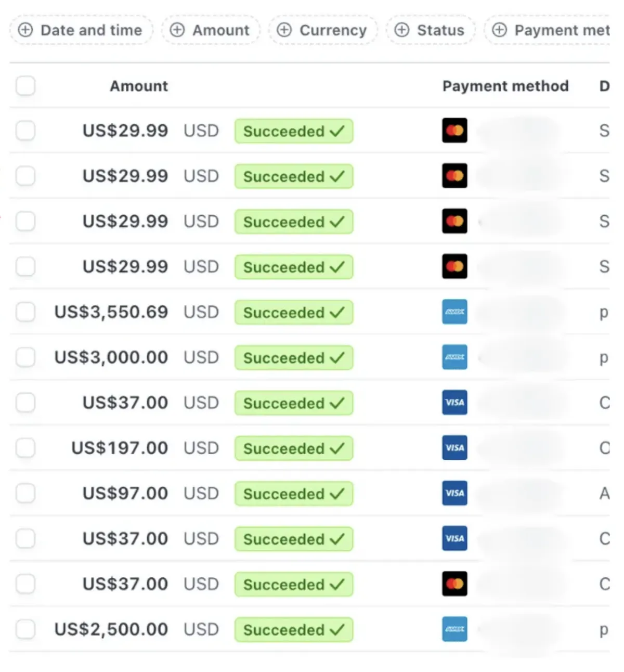Viewport: 624px width, 672px height.
Task: Open the Amount filter dropdown
Action: point(211,30)
